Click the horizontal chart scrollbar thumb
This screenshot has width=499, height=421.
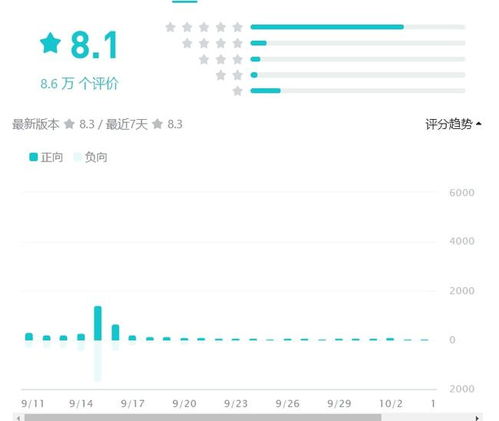click(203, 417)
